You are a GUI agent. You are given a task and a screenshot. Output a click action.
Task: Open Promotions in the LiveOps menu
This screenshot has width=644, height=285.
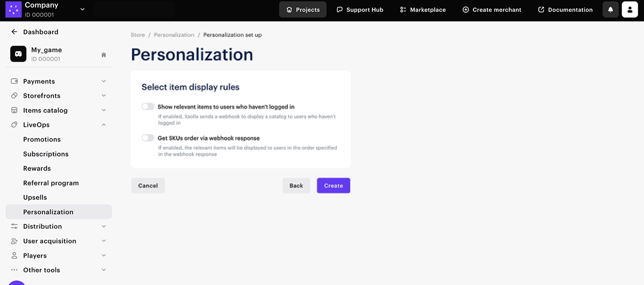point(42,140)
